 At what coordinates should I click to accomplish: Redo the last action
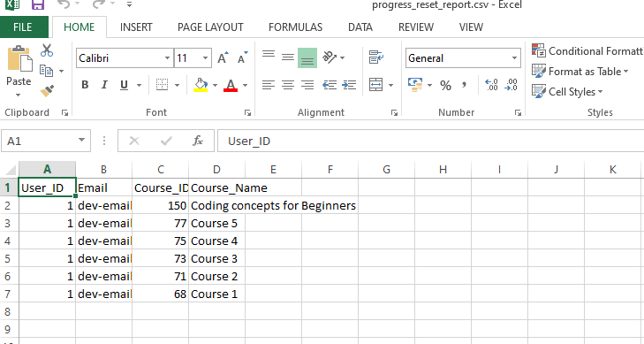coord(99,4)
